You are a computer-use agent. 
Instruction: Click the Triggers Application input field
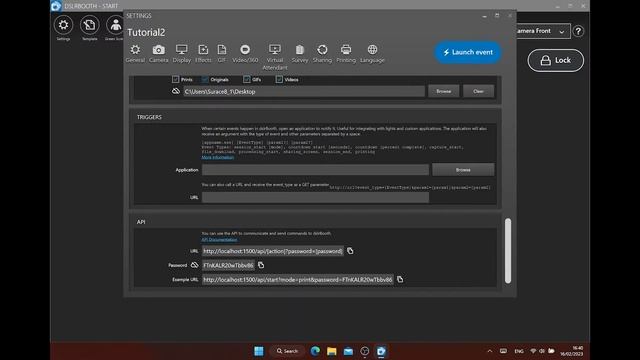tap(315, 170)
